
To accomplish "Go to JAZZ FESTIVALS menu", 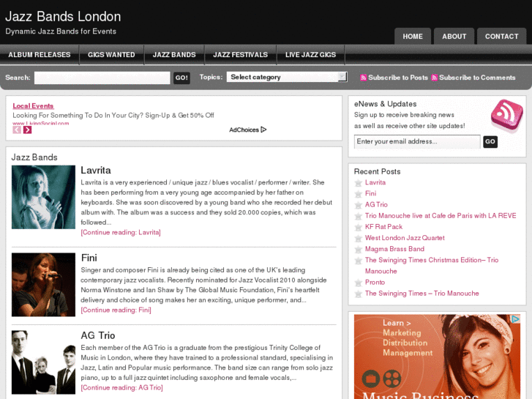I will coord(240,55).
